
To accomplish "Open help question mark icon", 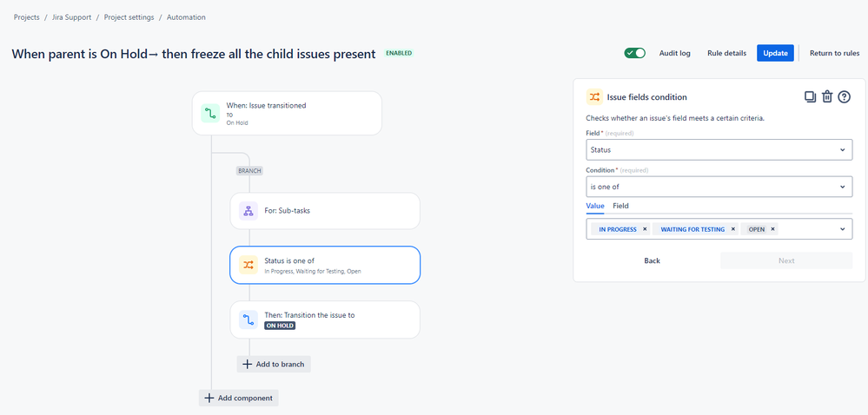I will (x=844, y=97).
